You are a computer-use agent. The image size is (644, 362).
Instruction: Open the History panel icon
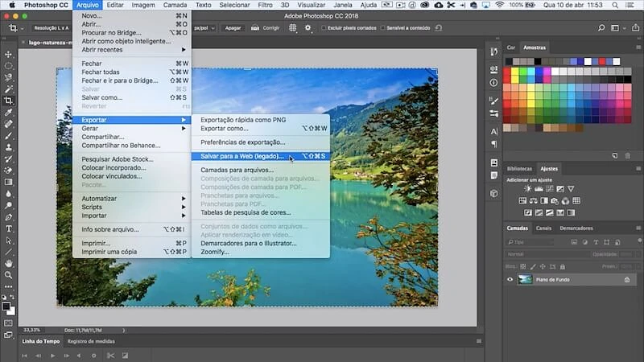[x=494, y=51]
